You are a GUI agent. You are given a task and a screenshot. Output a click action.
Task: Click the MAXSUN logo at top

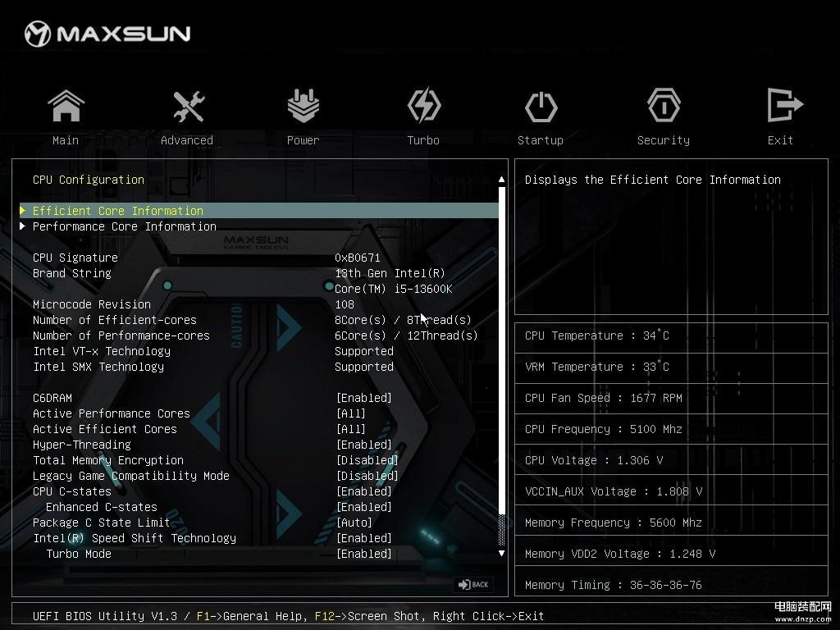coord(107,34)
